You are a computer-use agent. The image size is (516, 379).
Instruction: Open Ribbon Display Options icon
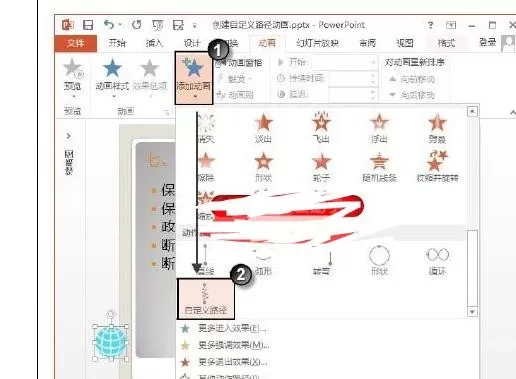click(x=451, y=25)
